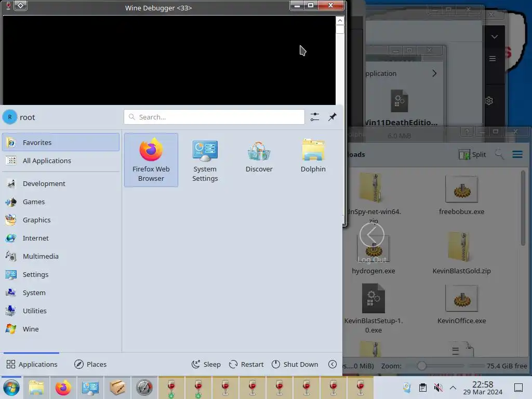532x399 pixels.
Task: Expand the 'pplication' breadcrumb chevron
Action: 434,73
